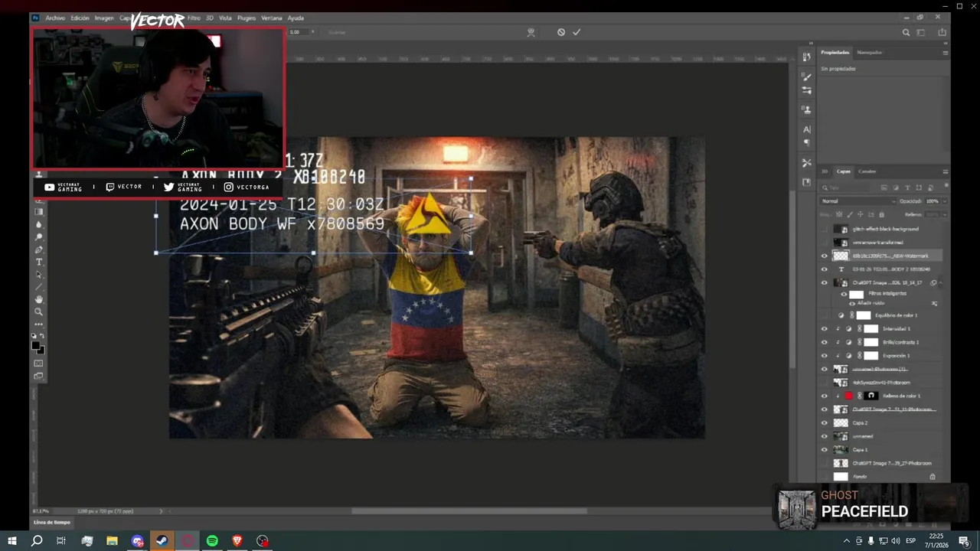Screen dimensions: 980x551
Task: Hide the ABW-Watermark layer
Action: 825,256
